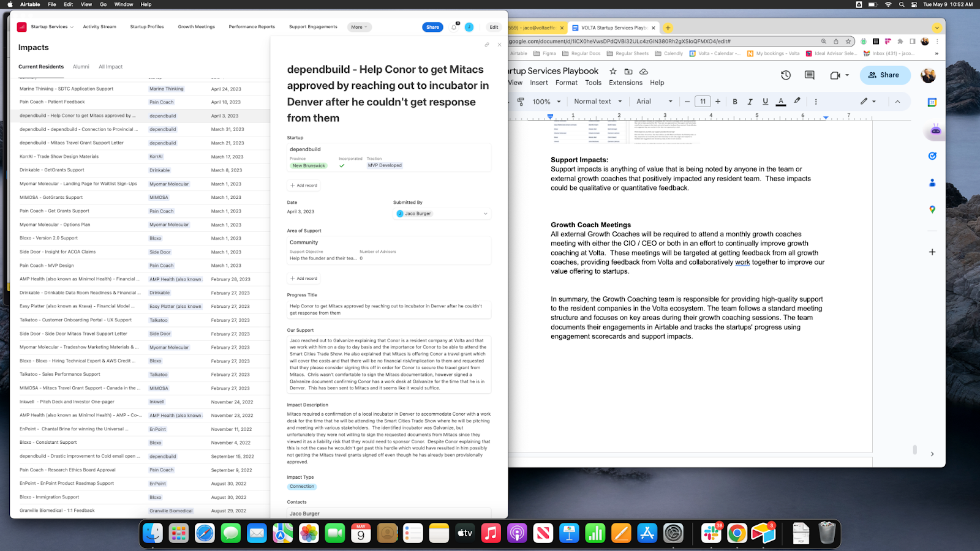Close the expanded dependbuild record panel

coord(499,45)
